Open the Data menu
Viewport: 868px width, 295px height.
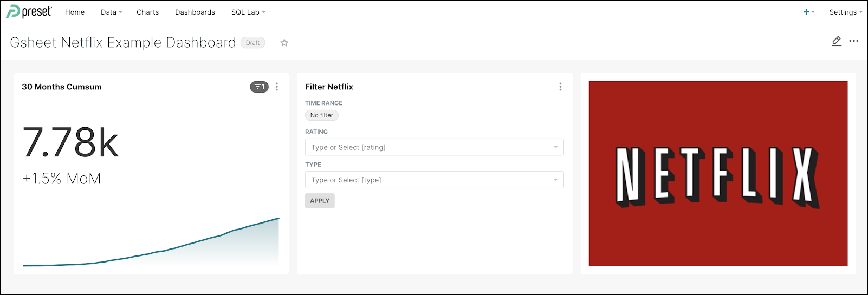(x=111, y=12)
